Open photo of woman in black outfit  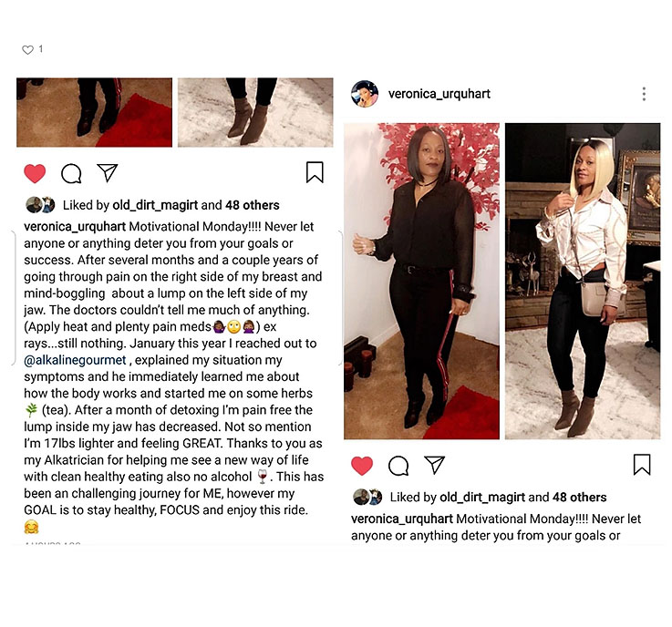click(422, 282)
